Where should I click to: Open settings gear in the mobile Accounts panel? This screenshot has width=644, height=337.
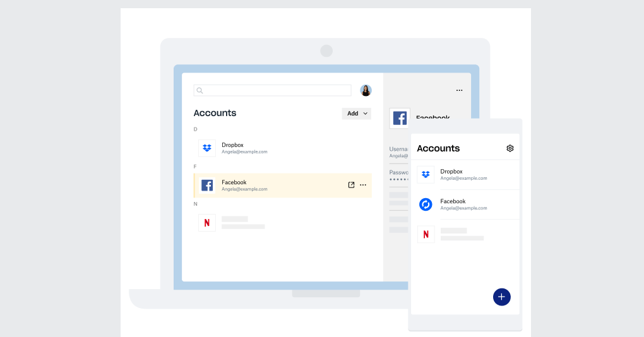point(510,148)
